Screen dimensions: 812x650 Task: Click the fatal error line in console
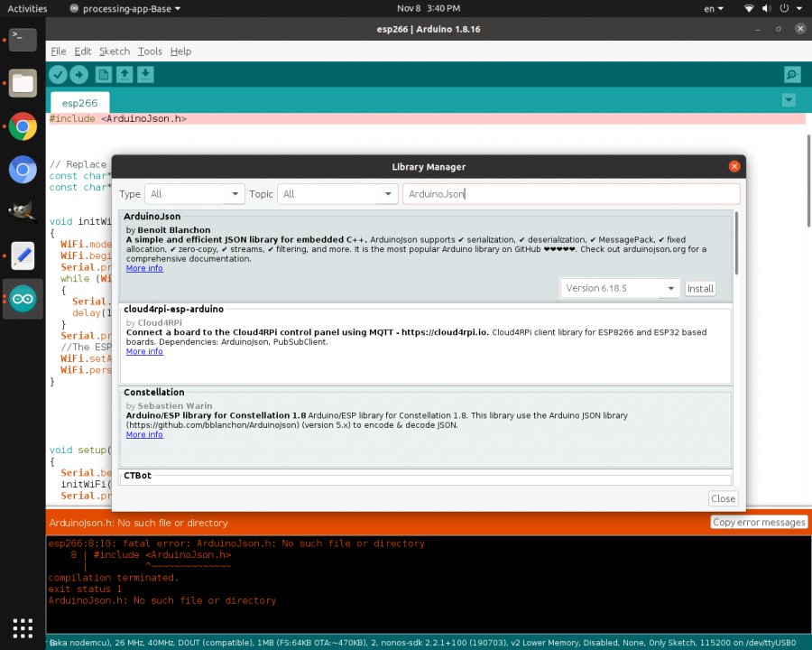[x=236, y=543]
